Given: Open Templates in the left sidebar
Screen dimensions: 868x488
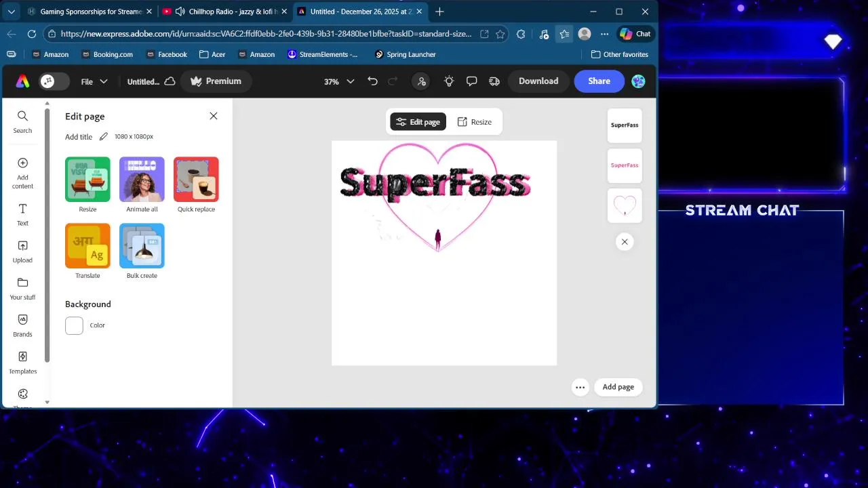Looking at the screenshot, I should (22, 363).
